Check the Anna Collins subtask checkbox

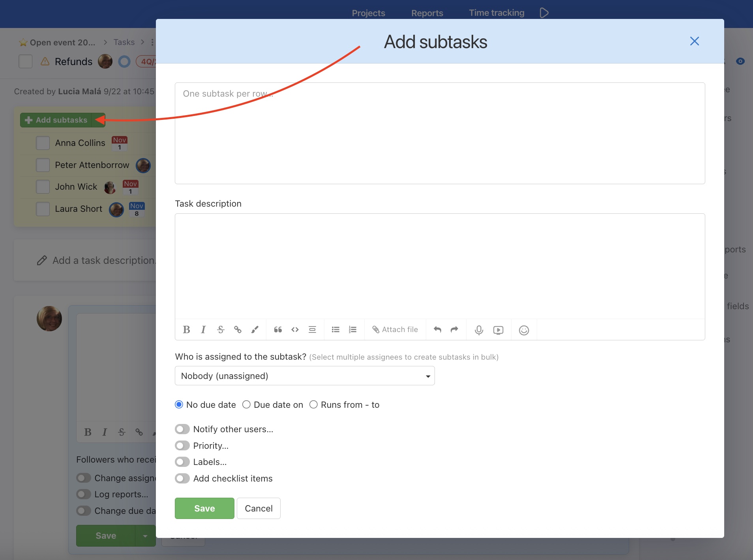[42, 143]
